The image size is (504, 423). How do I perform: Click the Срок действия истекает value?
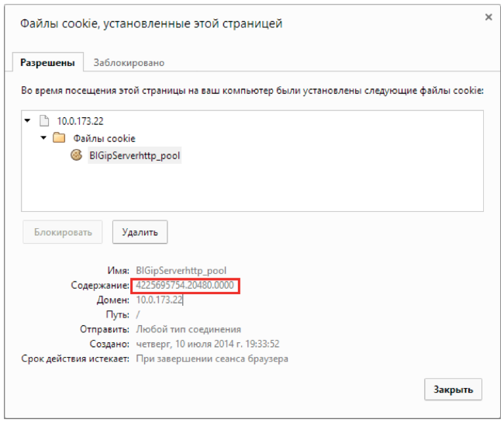tap(212, 359)
